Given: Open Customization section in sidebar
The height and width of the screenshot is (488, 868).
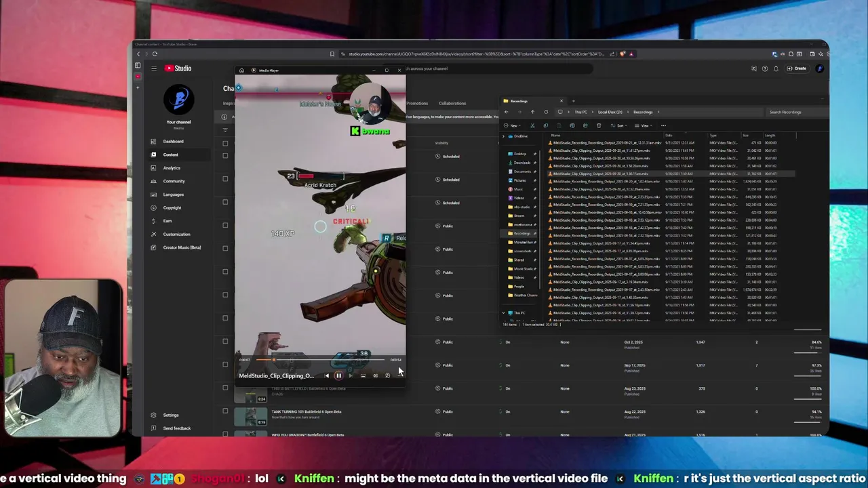Looking at the screenshot, I should pos(176,235).
